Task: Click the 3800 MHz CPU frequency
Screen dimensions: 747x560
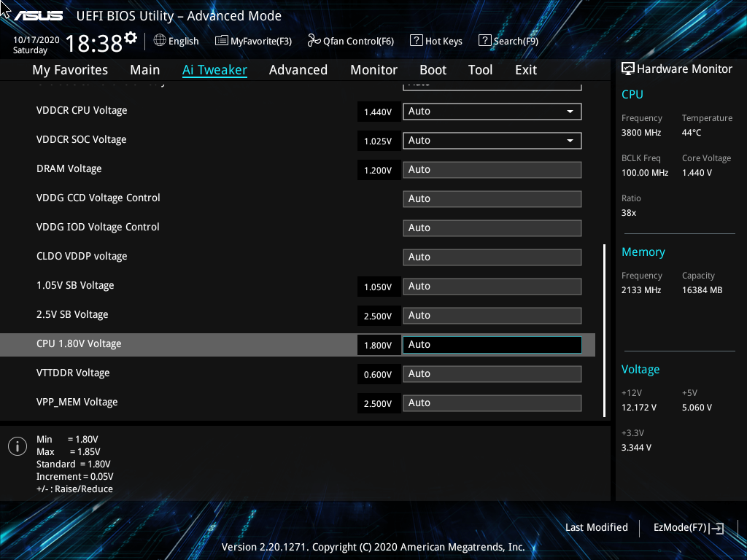Action: 641,133
